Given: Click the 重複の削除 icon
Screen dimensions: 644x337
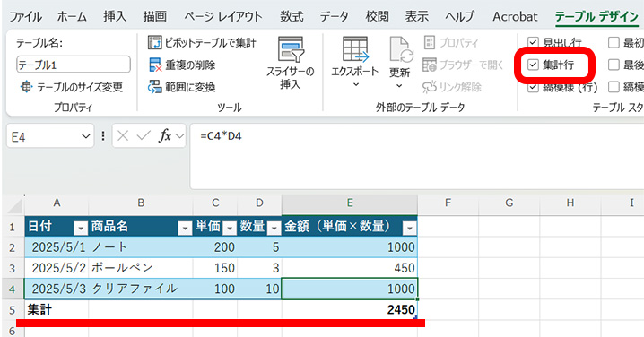Looking at the screenshot, I should 155,65.
